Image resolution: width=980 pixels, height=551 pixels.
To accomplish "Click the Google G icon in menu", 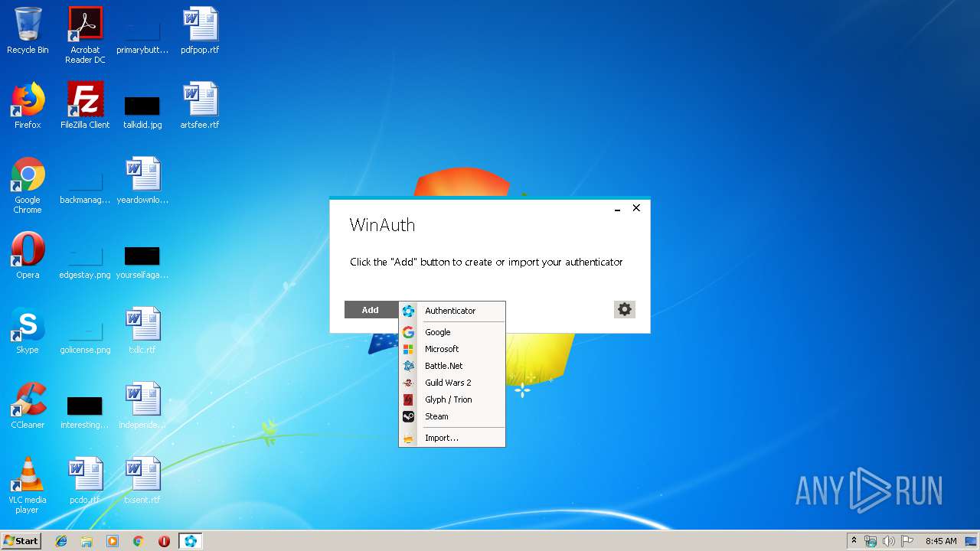I will (408, 332).
